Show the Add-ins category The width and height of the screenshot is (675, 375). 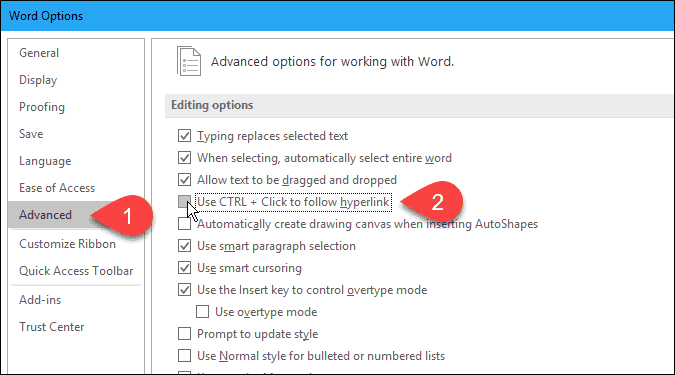coord(40,300)
